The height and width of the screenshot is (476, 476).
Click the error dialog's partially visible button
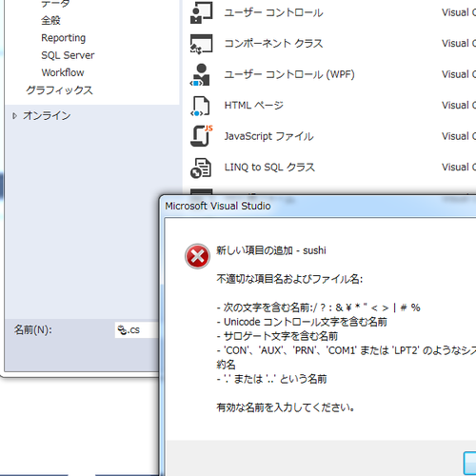coord(469,464)
